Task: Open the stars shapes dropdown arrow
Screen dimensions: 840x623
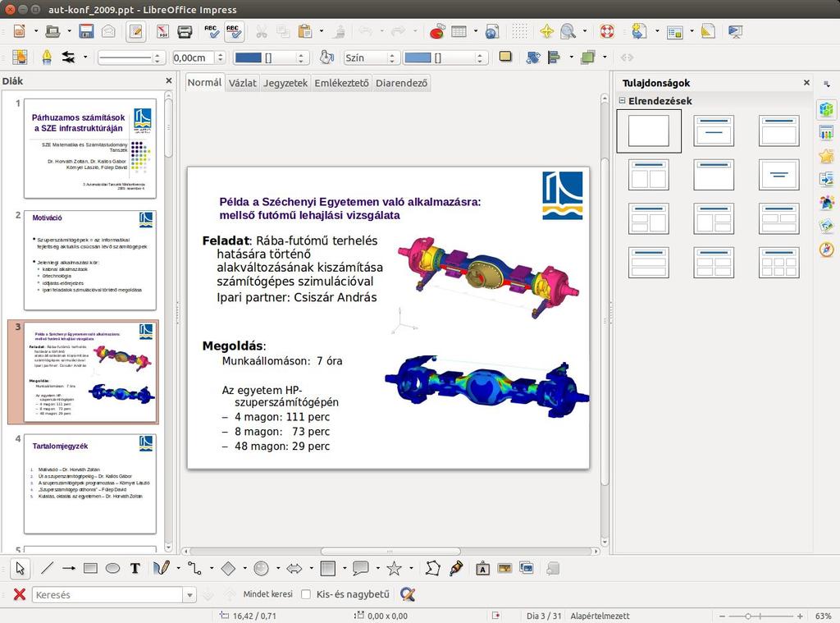Action: [411, 568]
